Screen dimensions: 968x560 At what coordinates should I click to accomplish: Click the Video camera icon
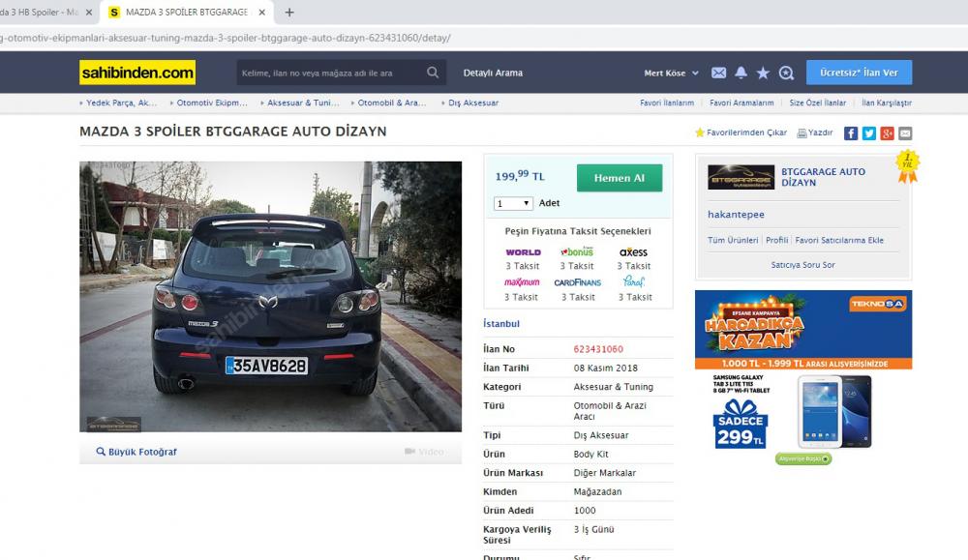pyautogui.click(x=409, y=452)
